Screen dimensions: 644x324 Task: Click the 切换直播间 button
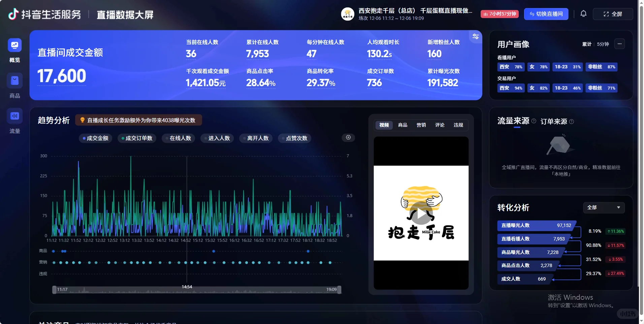tap(546, 14)
